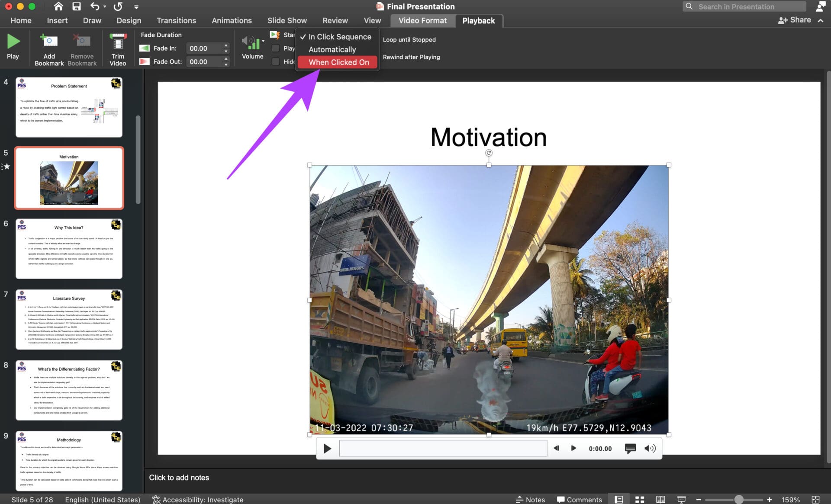Open the Trim Video tool
This screenshot has height=504, width=831.
pos(118,50)
